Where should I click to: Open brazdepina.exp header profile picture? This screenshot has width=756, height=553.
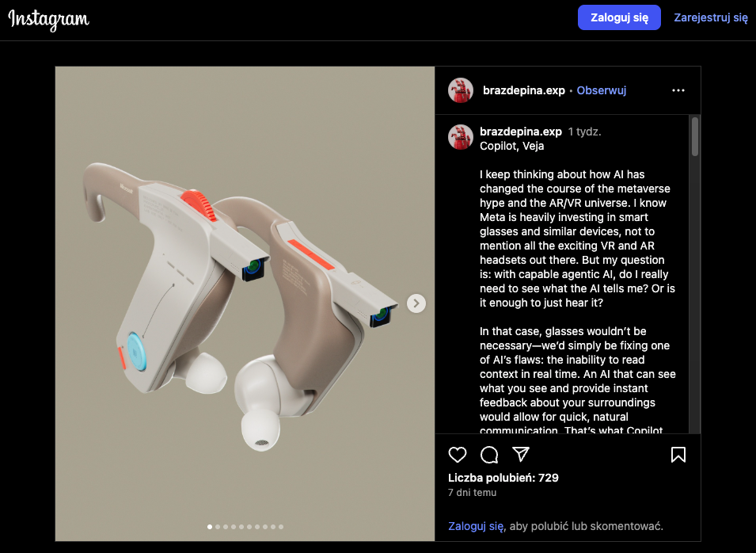point(461,90)
